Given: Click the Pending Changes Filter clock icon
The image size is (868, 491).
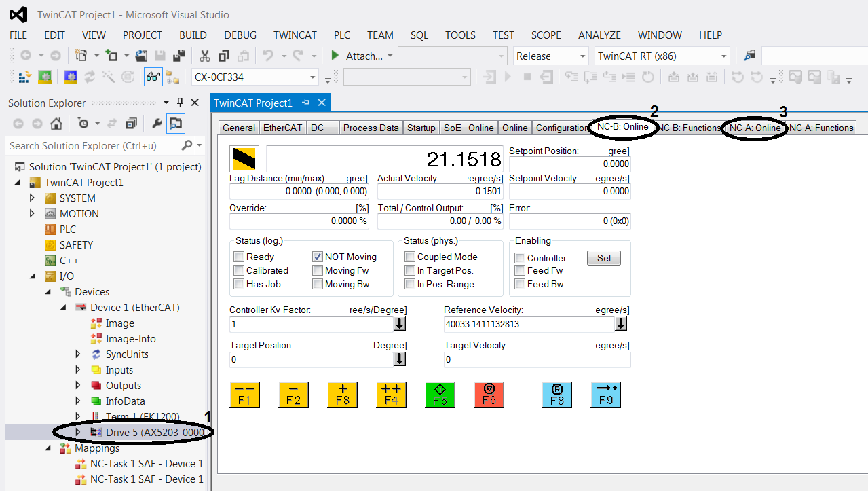Looking at the screenshot, I should tap(83, 124).
